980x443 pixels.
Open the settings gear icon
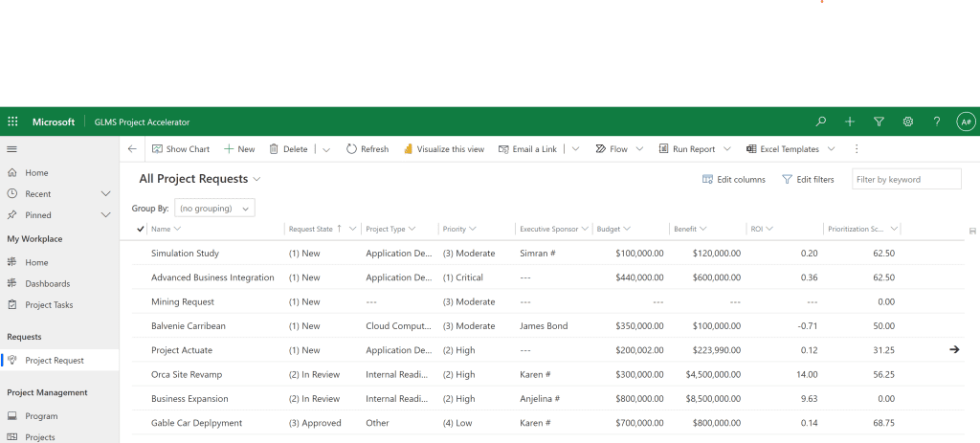(908, 122)
